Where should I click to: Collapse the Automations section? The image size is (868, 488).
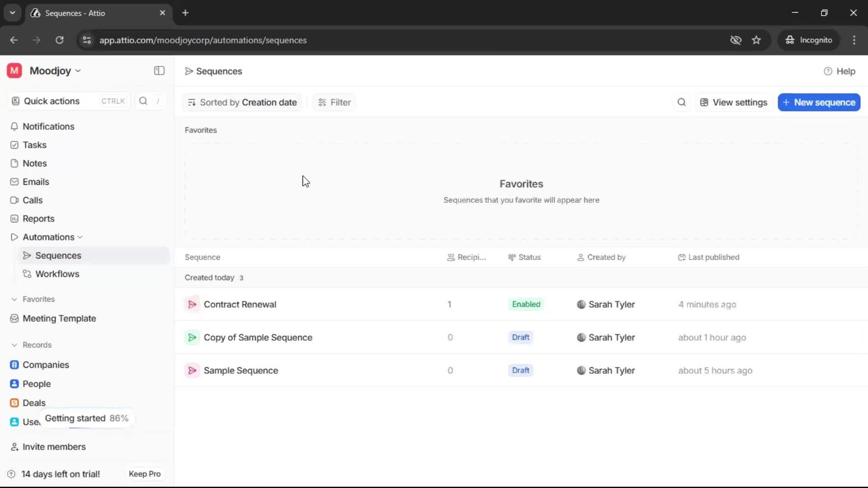(x=80, y=237)
